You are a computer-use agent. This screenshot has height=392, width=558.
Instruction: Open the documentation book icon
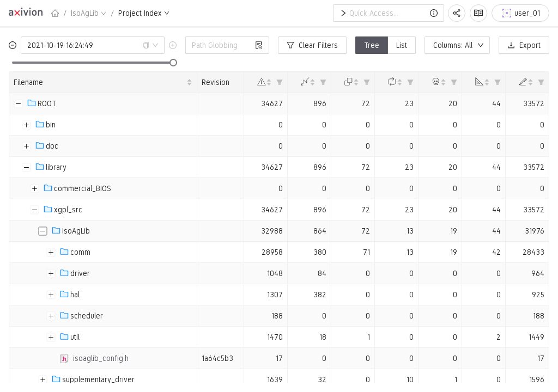tap(478, 13)
